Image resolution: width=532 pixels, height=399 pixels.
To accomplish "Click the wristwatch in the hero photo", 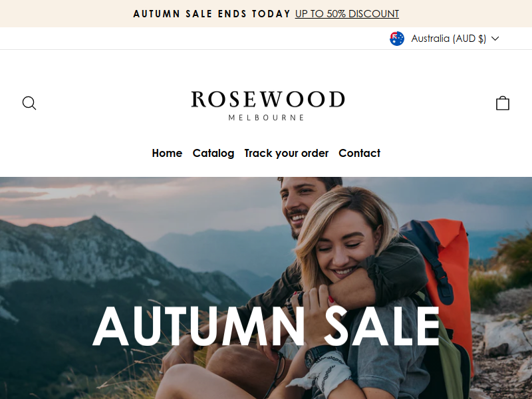I will point(317,356).
